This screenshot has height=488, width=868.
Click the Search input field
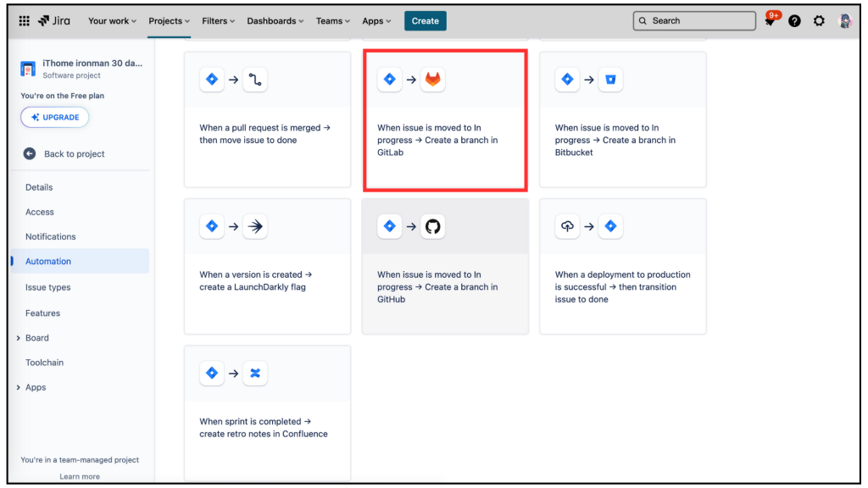[694, 21]
